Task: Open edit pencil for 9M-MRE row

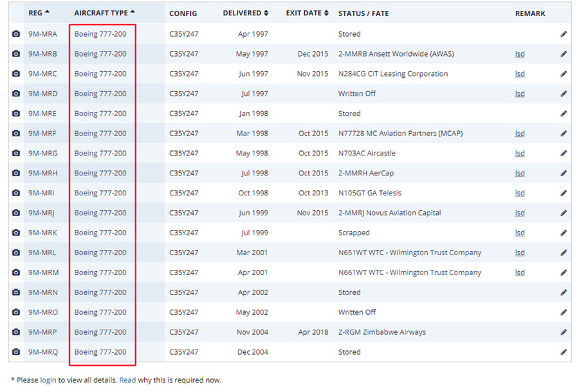Action: [564, 114]
